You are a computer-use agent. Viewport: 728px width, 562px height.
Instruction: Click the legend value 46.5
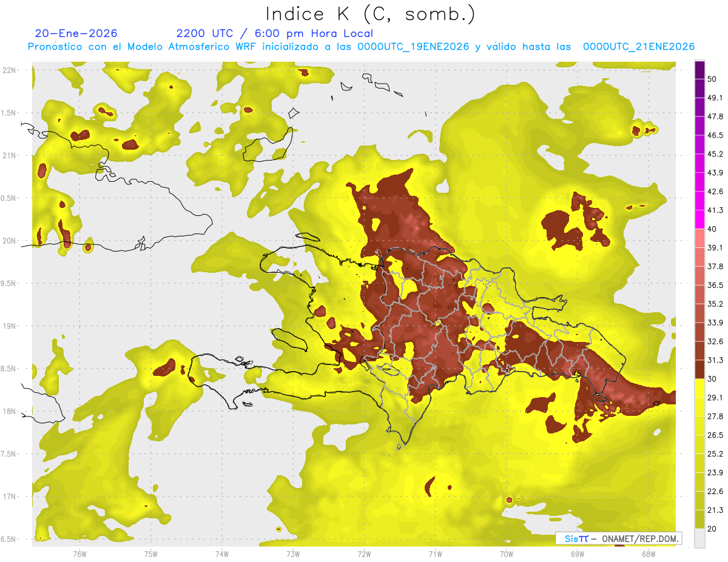[x=715, y=135]
